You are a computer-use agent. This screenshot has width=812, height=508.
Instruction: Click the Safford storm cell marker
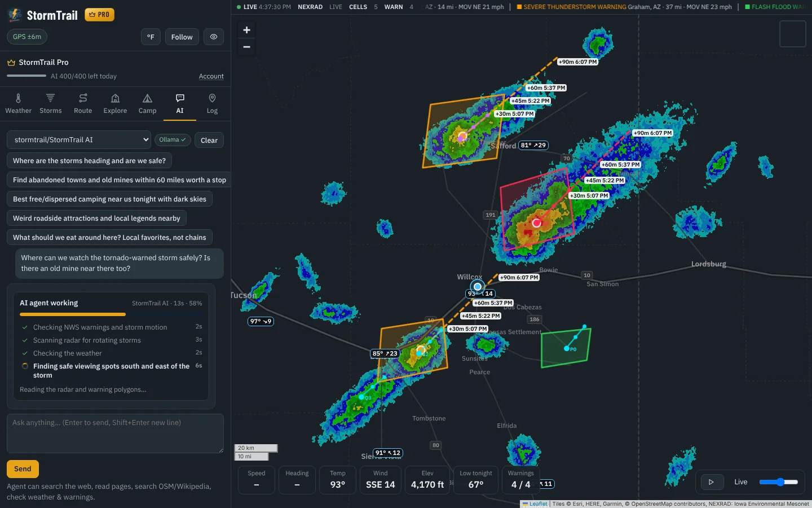coord(462,137)
